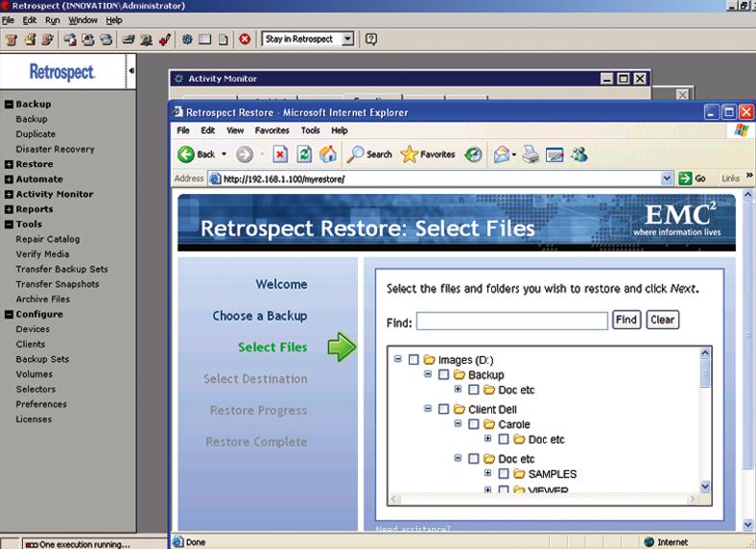
Task: Open the Retrospect help question-mark icon
Action: point(370,39)
